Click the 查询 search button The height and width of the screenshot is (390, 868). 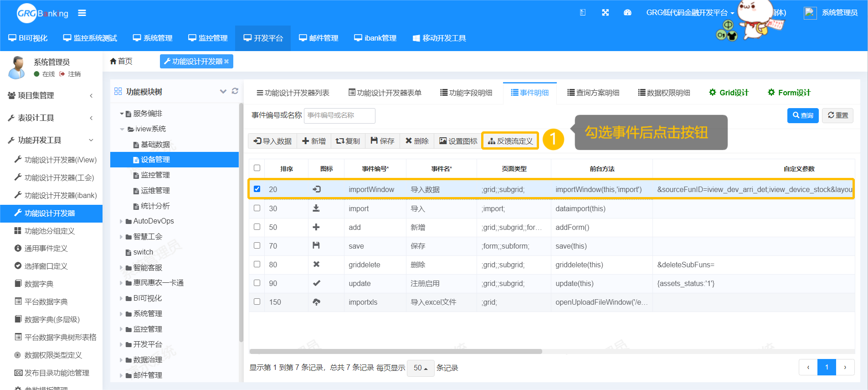[x=803, y=115]
